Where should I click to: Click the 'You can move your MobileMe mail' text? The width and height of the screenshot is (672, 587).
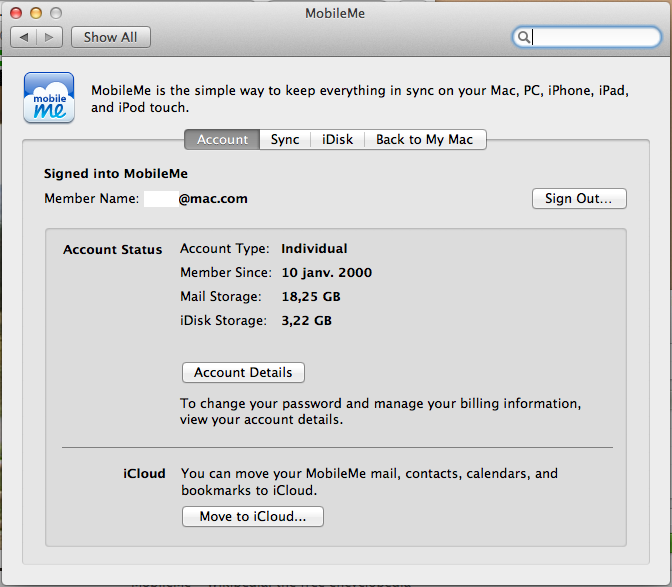pos(369,482)
